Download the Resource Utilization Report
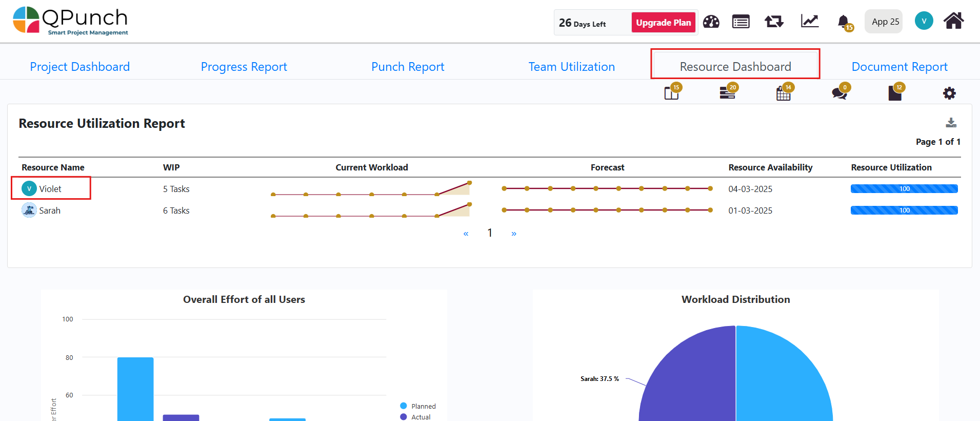This screenshot has height=421, width=980. (x=951, y=123)
